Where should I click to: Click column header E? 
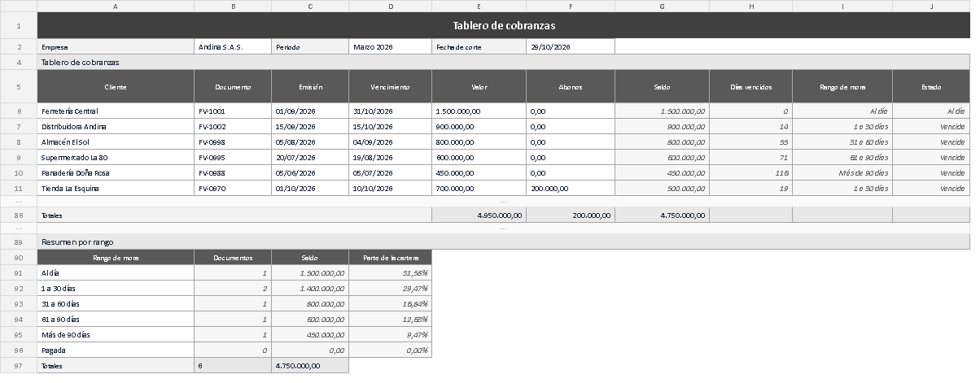[x=479, y=6]
